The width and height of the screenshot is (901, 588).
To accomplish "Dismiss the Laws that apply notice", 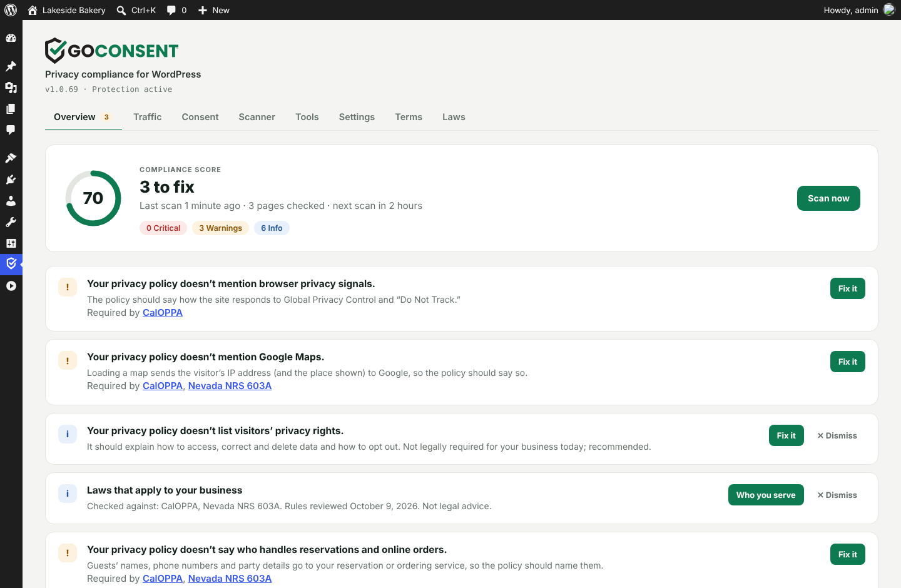I will 837,495.
